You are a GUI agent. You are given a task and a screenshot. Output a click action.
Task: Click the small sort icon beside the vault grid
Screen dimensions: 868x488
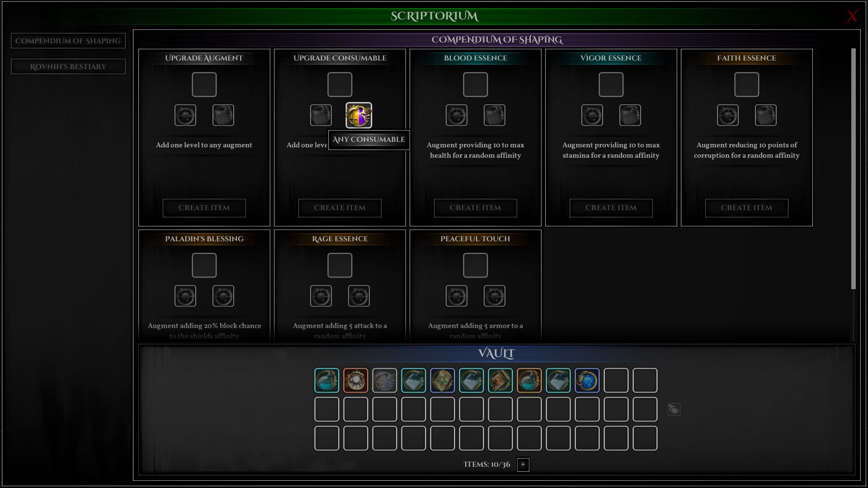pyautogui.click(x=674, y=409)
